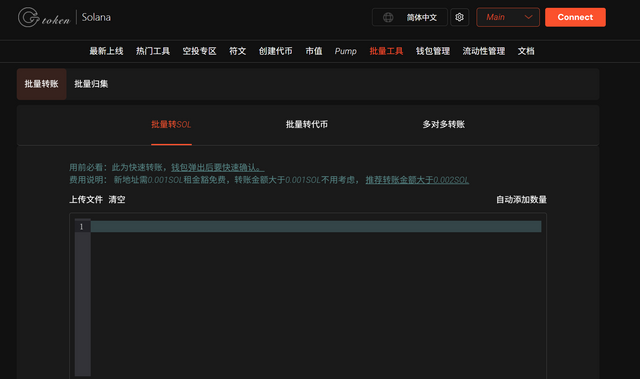Select 批量工具 in the navigation bar
This screenshot has width=640, height=379.
[386, 51]
